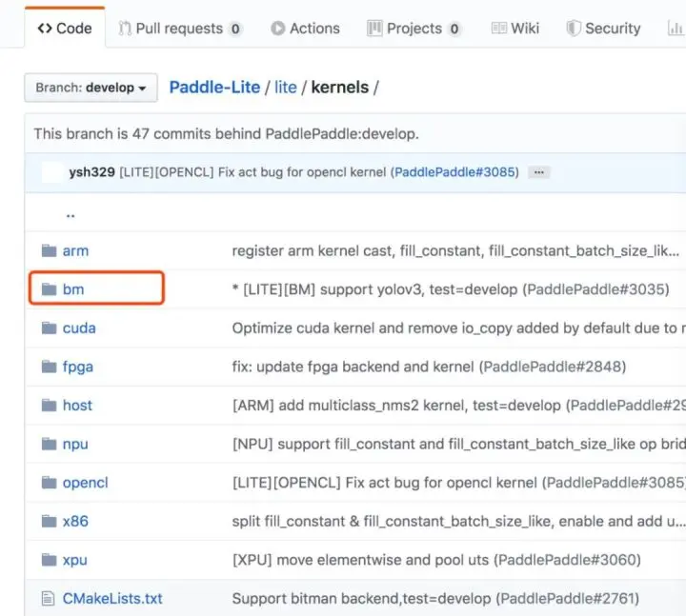Image resolution: width=686 pixels, height=616 pixels.
Task: Select the Code tab
Action: (x=65, y=29)
